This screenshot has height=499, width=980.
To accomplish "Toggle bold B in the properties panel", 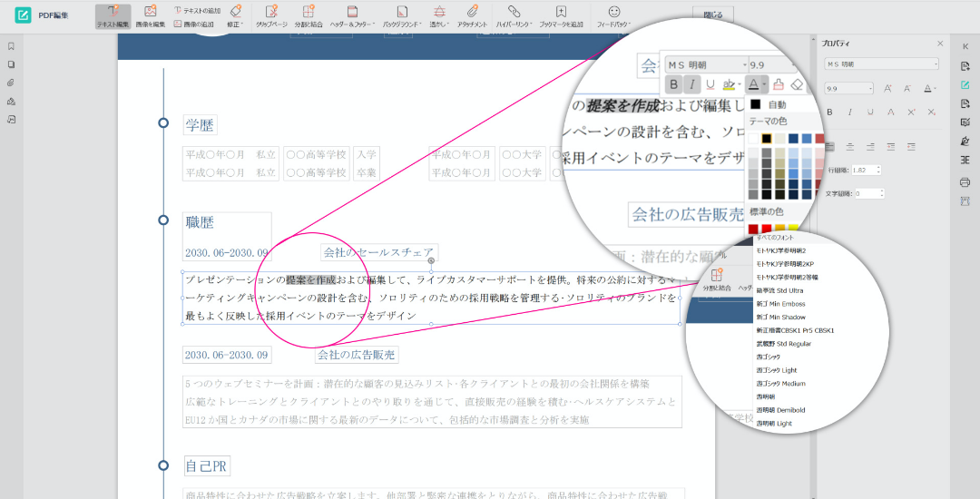I will 830,113.
